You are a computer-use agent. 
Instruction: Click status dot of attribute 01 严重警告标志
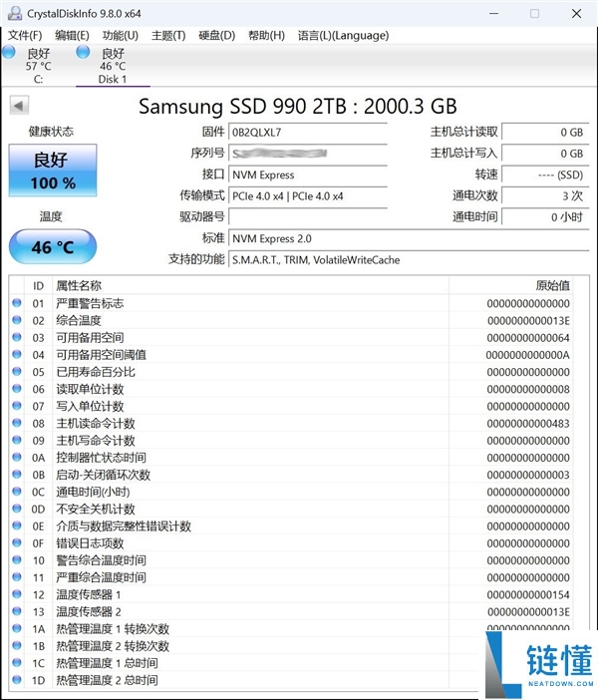(17, 303)
